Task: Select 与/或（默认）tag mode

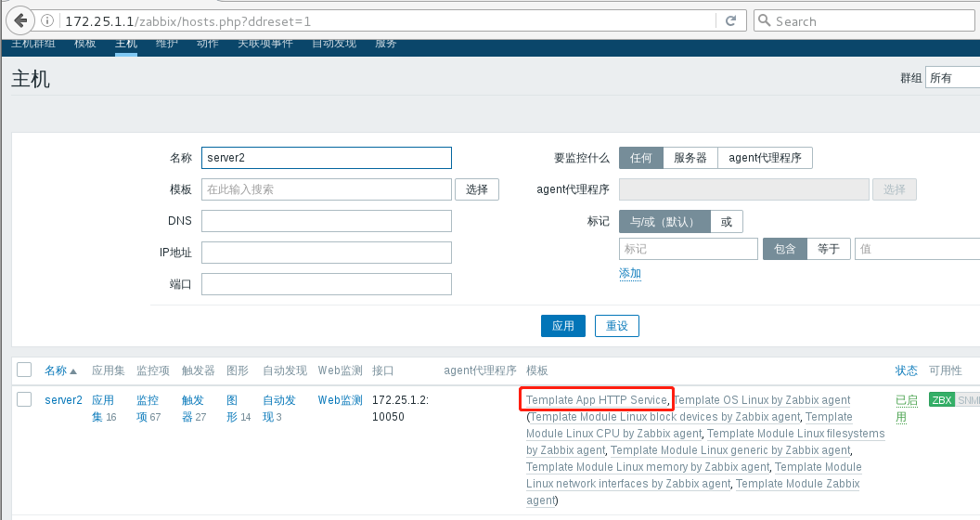Action: tap(665, 221)
